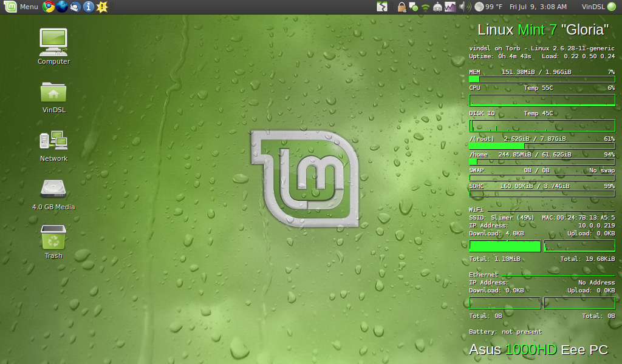Viewport: 622px width, 364px height.
Task: Launch Google Chrome from the top panel
Action: coord(49,7)
